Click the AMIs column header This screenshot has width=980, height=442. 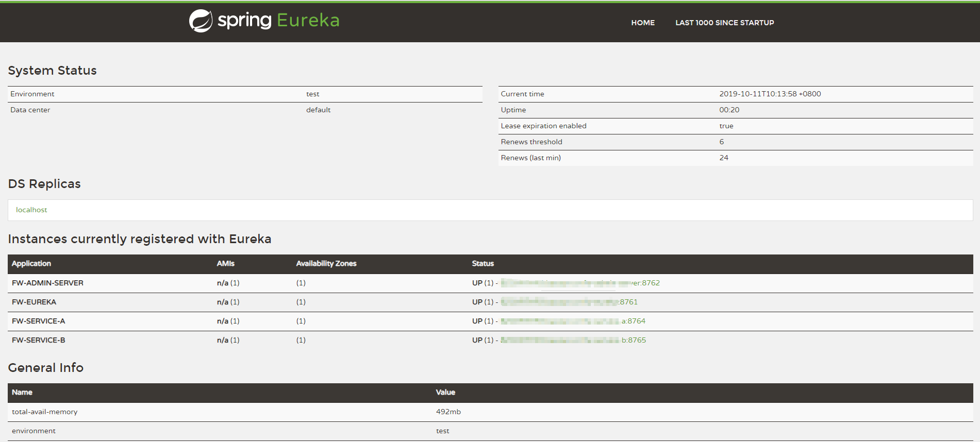click(x=225, y=263)
